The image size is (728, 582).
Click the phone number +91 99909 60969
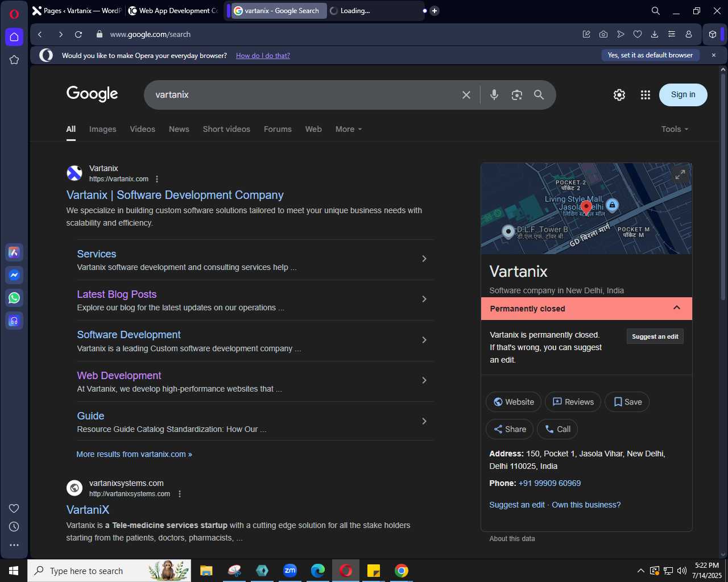point(549,483)
